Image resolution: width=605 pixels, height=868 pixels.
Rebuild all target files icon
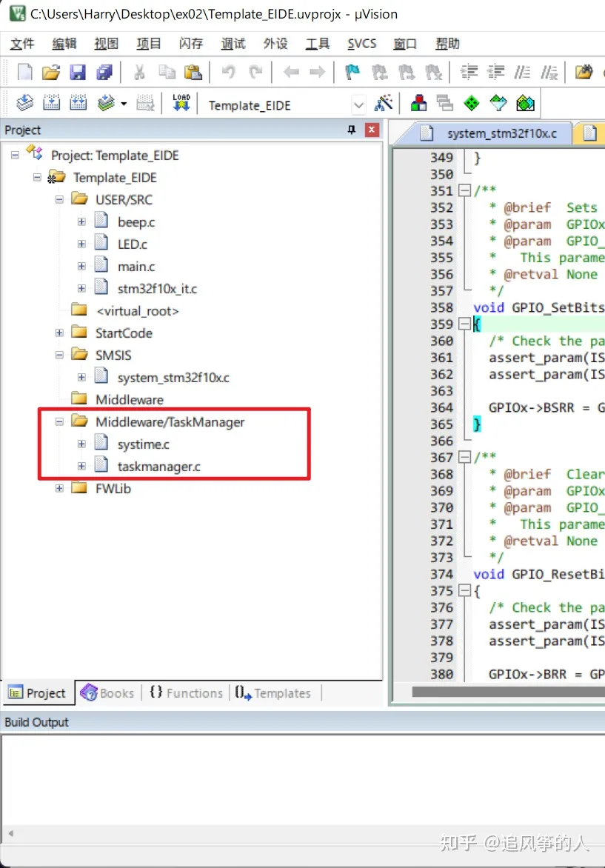click(x=78, y=103)
